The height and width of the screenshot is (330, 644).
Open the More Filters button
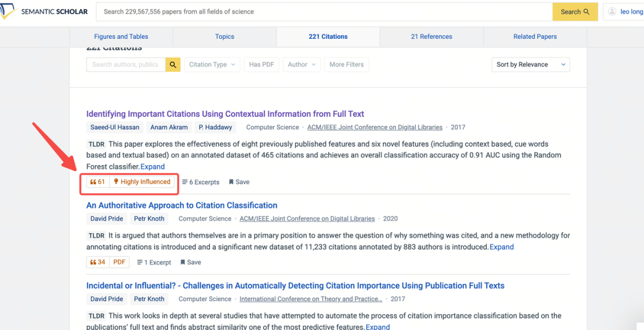(x=346, y=64)
